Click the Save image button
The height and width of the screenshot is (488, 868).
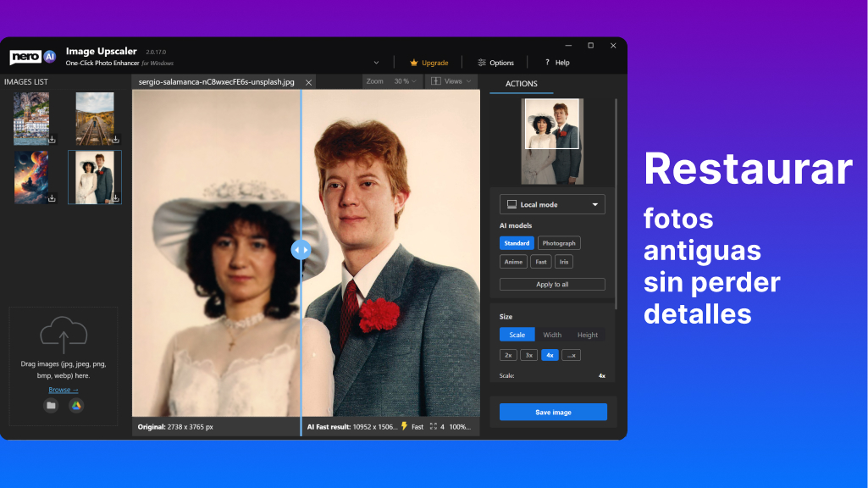coord(552,412)
